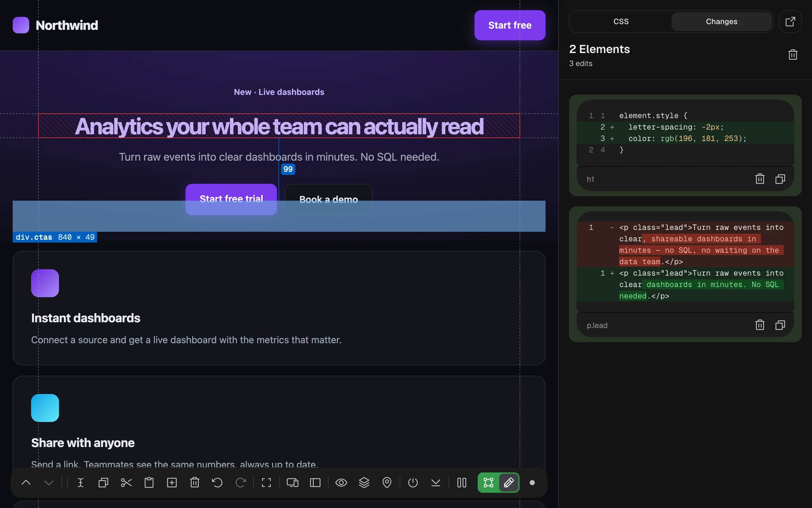Click the Northwind logo text
Viewport: 812px width, 508px height.
pos(67,25)
